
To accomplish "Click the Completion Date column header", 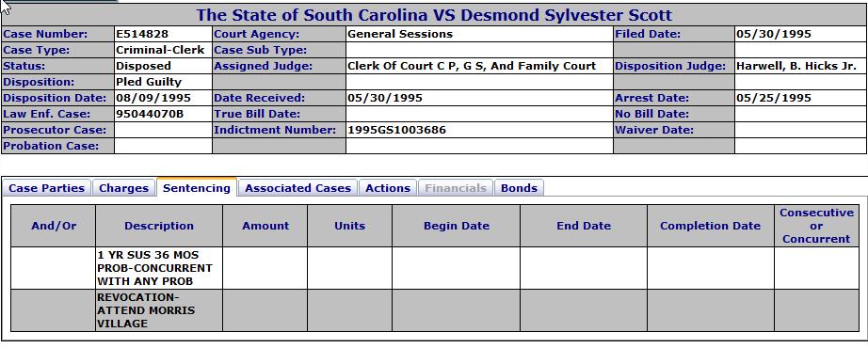I will pyautogui.click(x=710, y=226).
